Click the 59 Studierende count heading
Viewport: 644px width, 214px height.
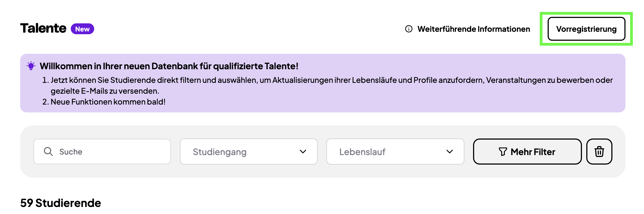[60, 203]
